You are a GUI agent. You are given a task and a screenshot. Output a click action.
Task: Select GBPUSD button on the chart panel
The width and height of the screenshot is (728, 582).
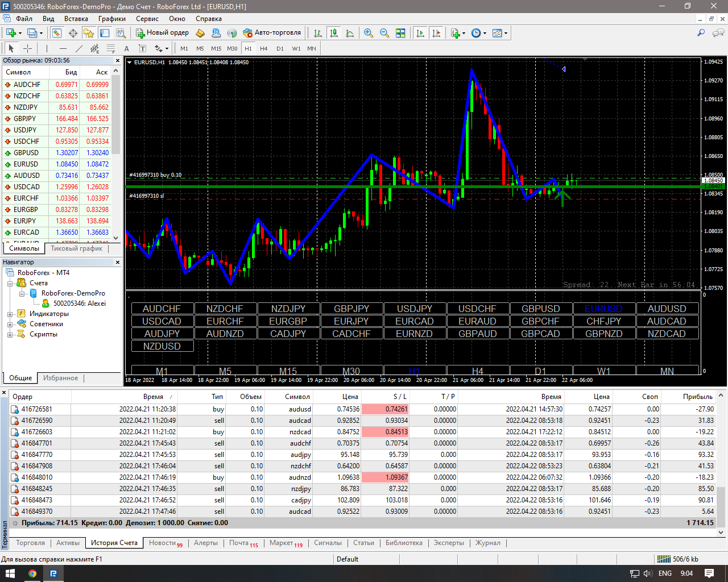pyautogui.click(x=541, y=309)
